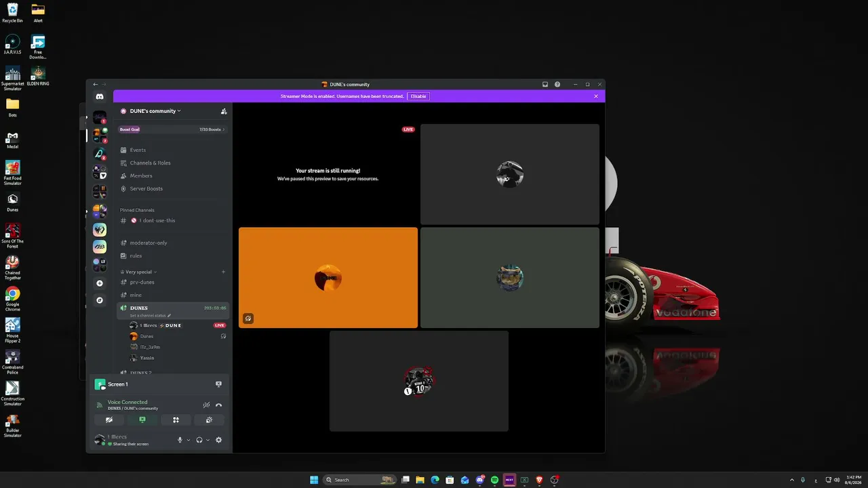Disconnect from voice with the hang-up icon
The width and height of the screenshot is (868, 488).
pyautogui.click(x=218, y=405)
